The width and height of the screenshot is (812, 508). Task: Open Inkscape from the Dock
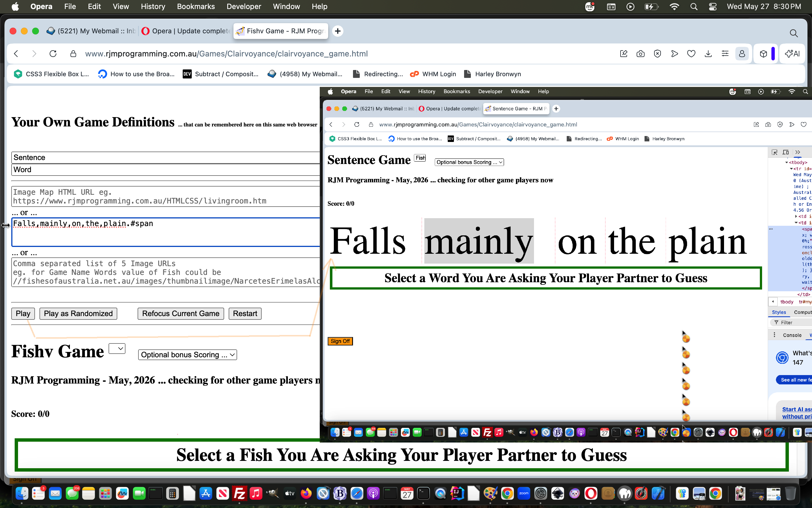pyautogui.click(x=557, y=494)
